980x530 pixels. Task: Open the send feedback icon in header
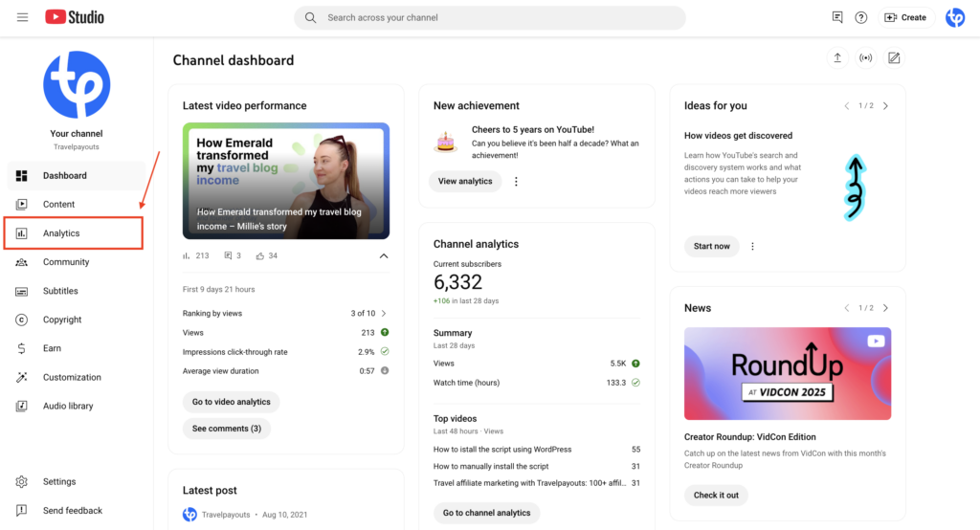click(837, 17)
